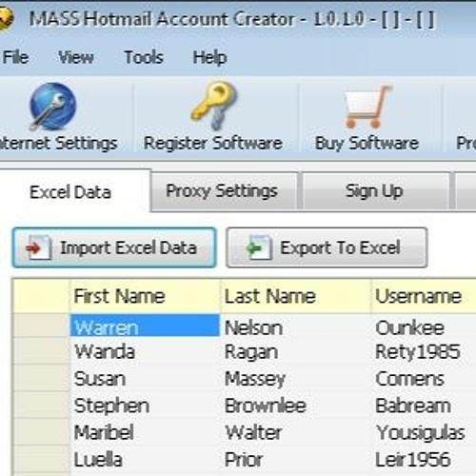Select the Yousigulas username cell
Viewport: 476px width, 476px height.
click(x=424, y=432)
